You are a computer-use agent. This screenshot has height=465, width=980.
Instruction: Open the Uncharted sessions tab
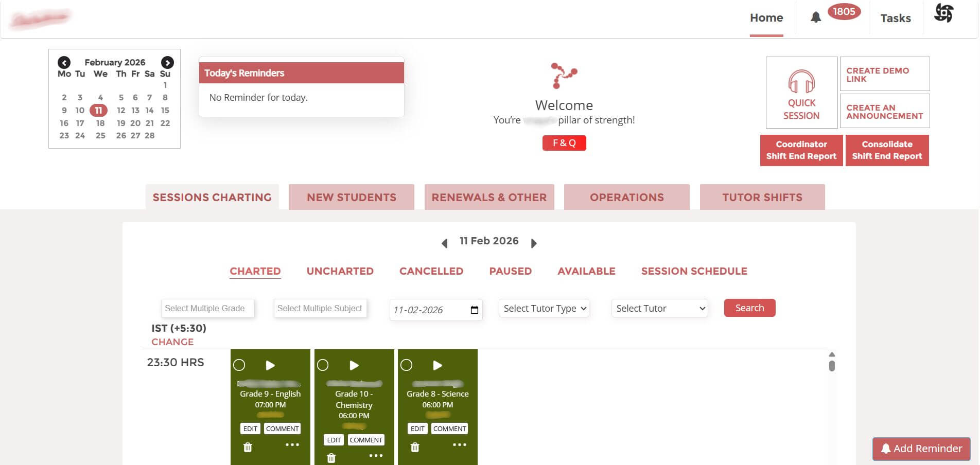340,271
